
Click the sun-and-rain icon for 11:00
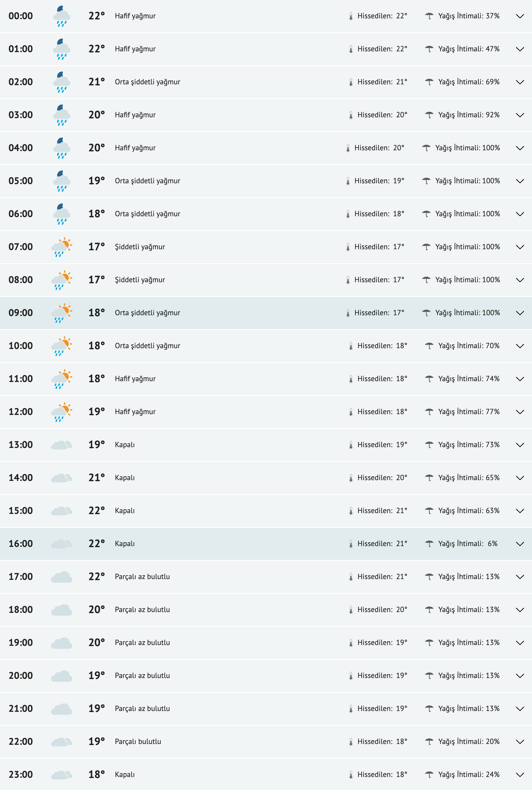coord(61,379)
